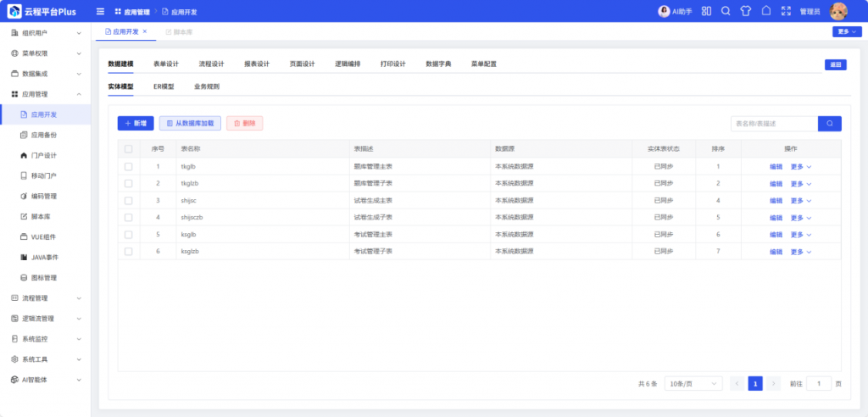868x417 pixels.
Task: Click the 表名称/表描述 search field
Action: 775,124
